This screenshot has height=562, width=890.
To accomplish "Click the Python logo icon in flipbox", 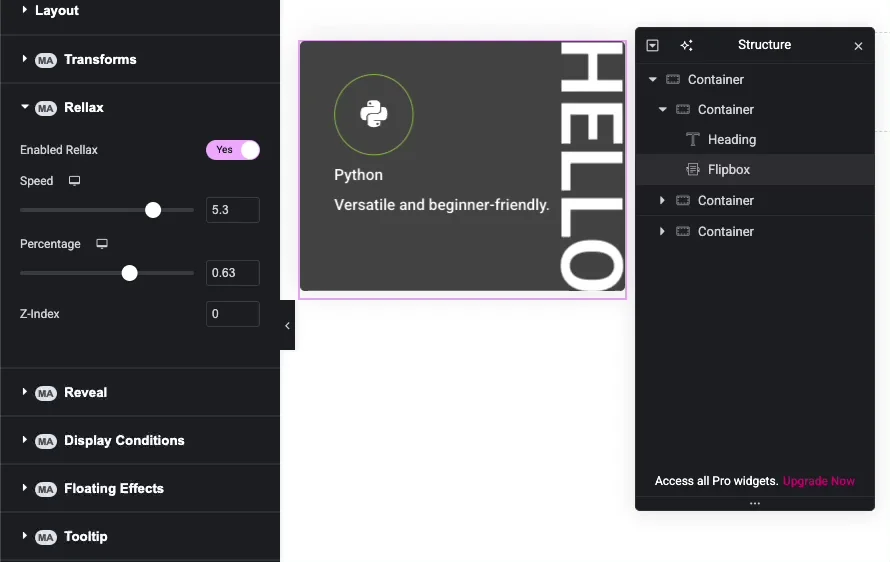I will click(374, 114).
